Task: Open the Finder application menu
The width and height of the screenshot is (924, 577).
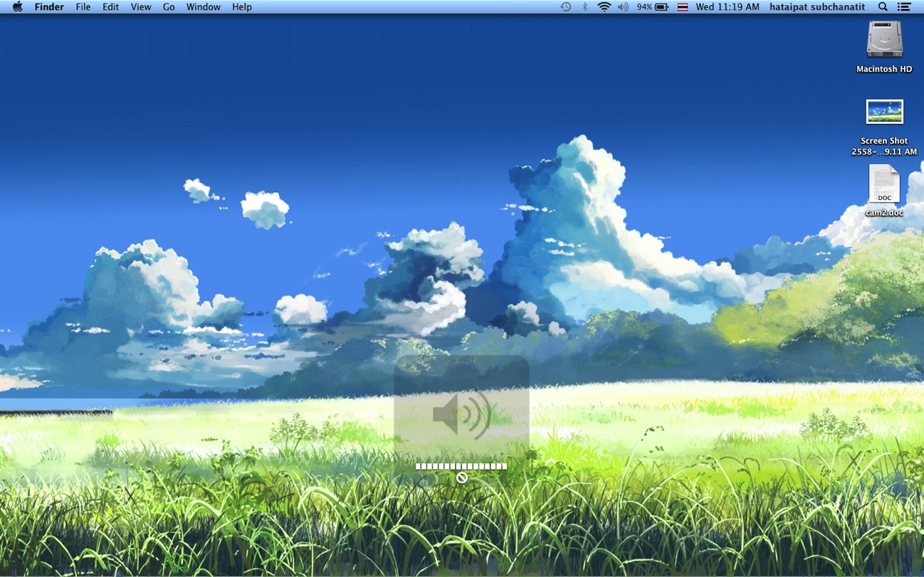Action: point(49,7)
